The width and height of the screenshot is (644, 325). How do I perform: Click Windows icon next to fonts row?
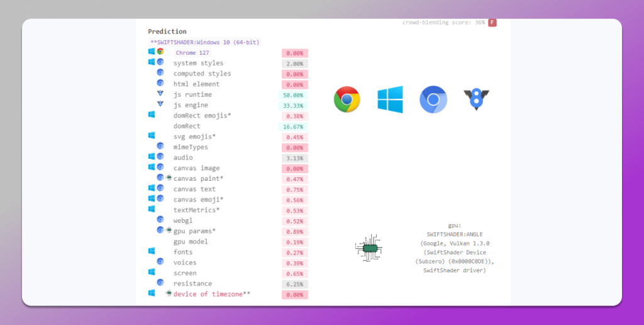[x=152, y=251]
